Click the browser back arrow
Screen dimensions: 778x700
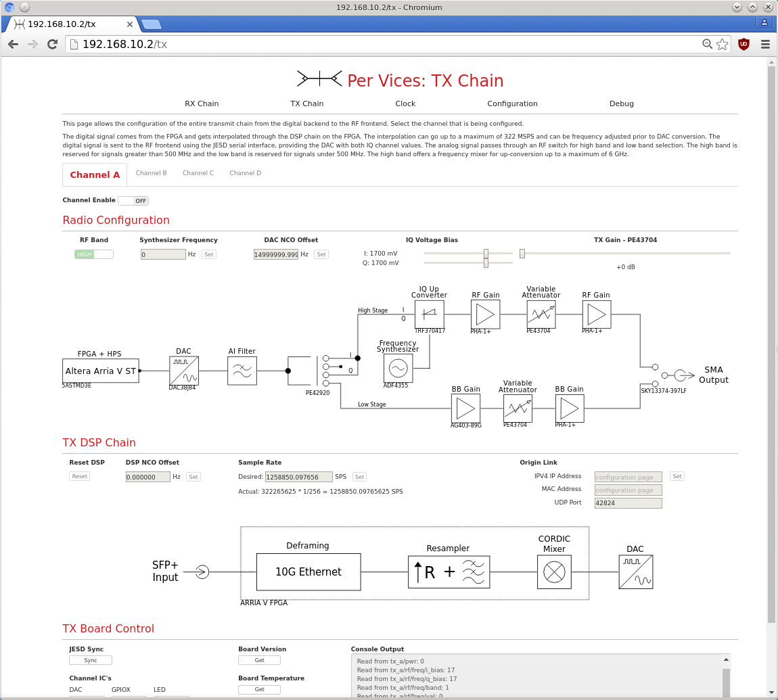[x=13, y=45]
